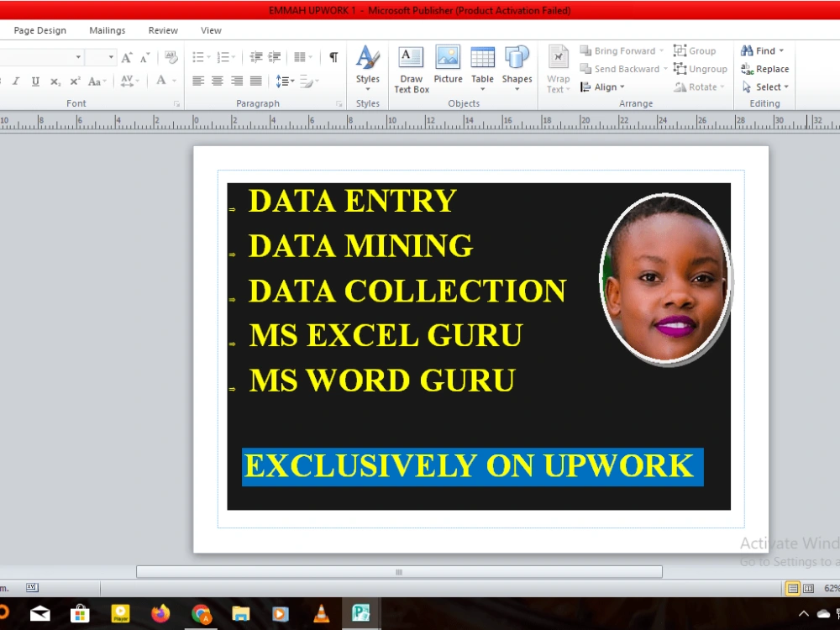Insert a Picture from the Objects group
The height and width of the screenshot is (630, 840).
448,65
